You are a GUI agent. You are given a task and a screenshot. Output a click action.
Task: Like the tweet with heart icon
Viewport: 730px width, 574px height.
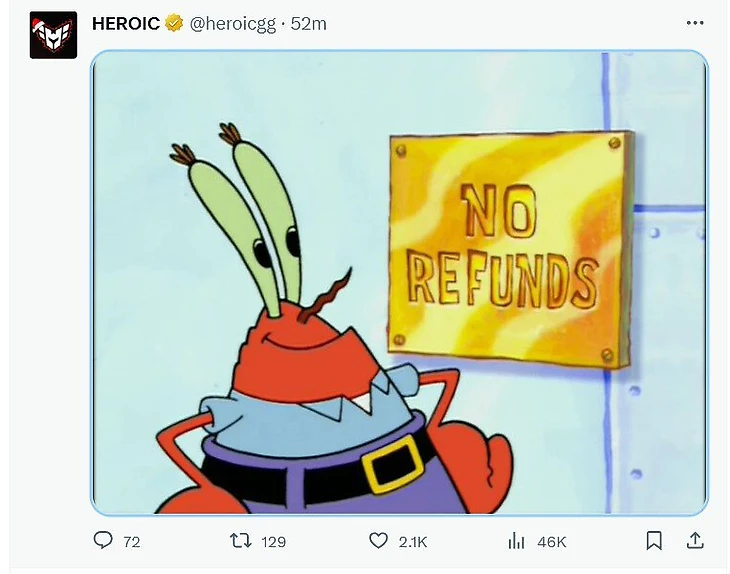378,541
